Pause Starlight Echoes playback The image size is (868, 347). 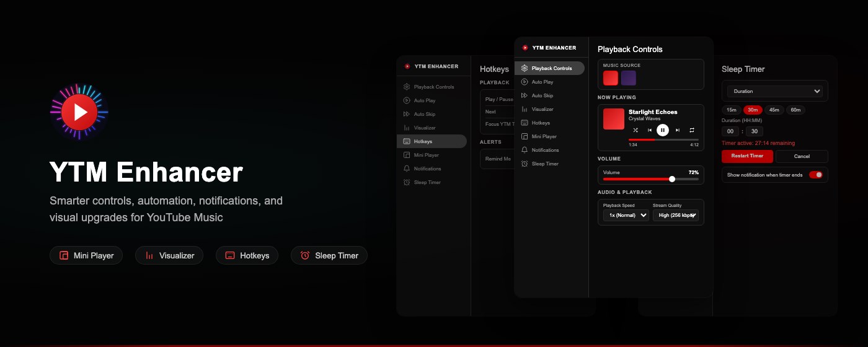(x=663, y=130)
